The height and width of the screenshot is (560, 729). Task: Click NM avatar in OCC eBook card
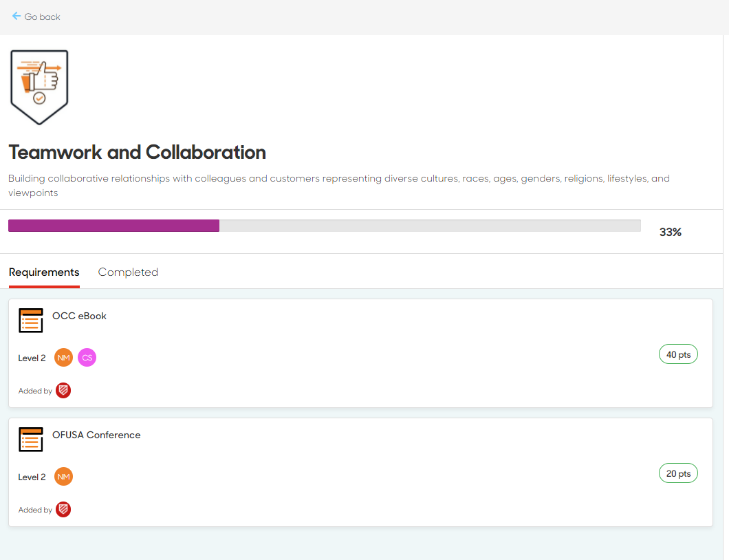(64, 358)
